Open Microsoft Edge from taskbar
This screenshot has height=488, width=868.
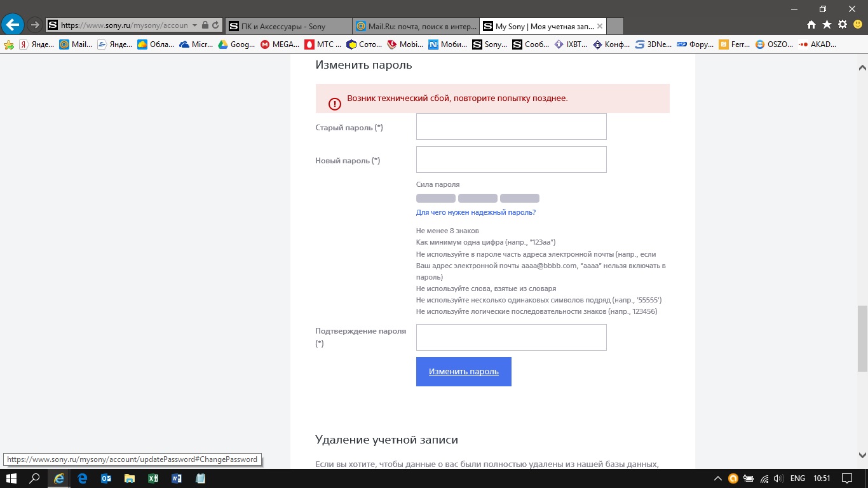[x=83, y=478]
